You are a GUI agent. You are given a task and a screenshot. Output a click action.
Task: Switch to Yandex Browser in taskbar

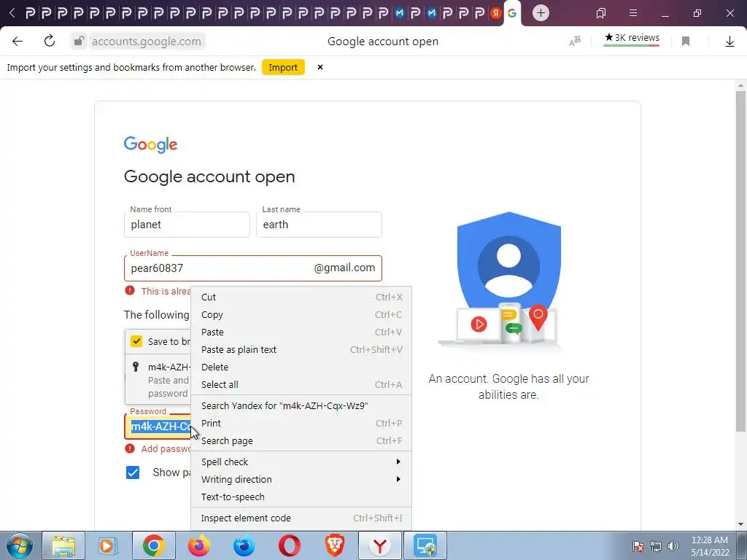click(x=379, y=545)
